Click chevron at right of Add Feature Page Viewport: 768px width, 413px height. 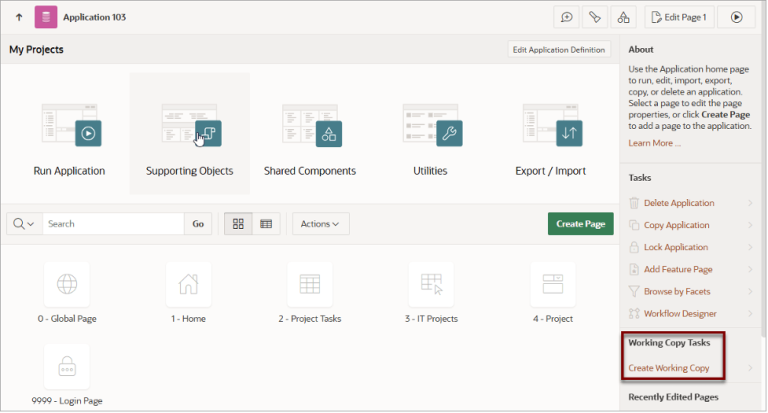[750, 269]
